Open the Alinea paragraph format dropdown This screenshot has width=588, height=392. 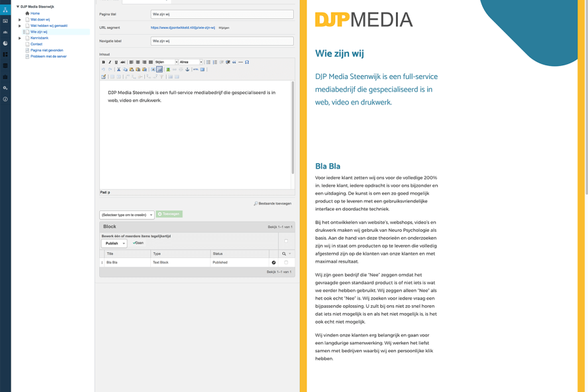pos(191,62)
